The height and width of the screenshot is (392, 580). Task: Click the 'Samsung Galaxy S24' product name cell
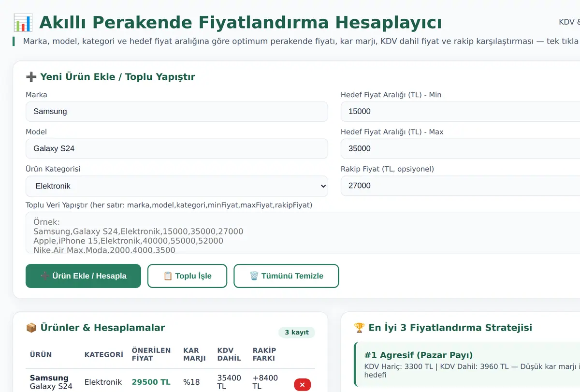coord(51,382)
